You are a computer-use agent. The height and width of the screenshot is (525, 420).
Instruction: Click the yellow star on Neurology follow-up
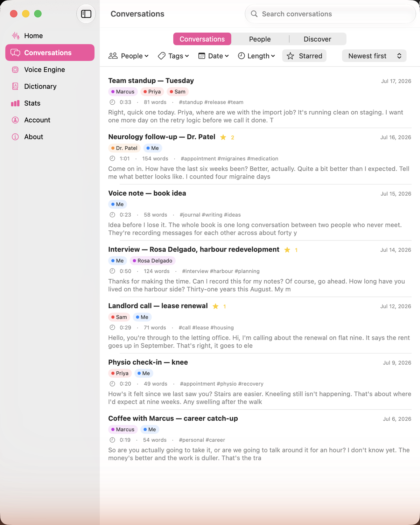click(223, 138)
